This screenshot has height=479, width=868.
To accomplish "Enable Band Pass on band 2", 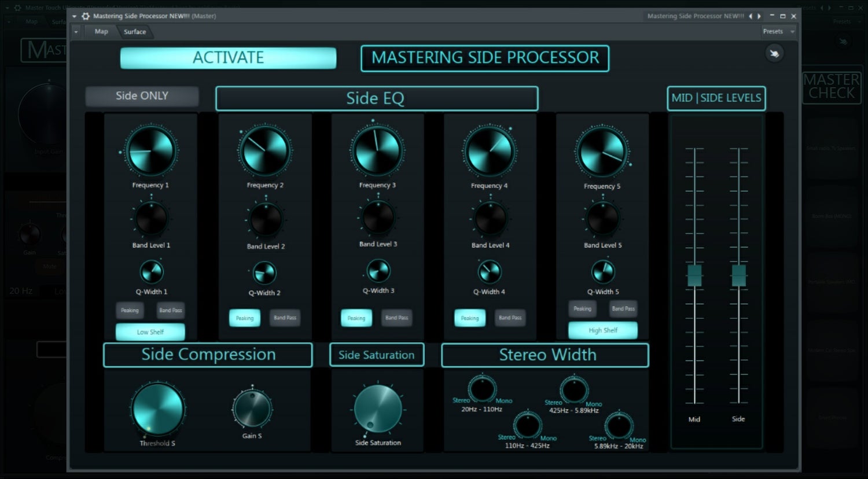I will (285, 318).
